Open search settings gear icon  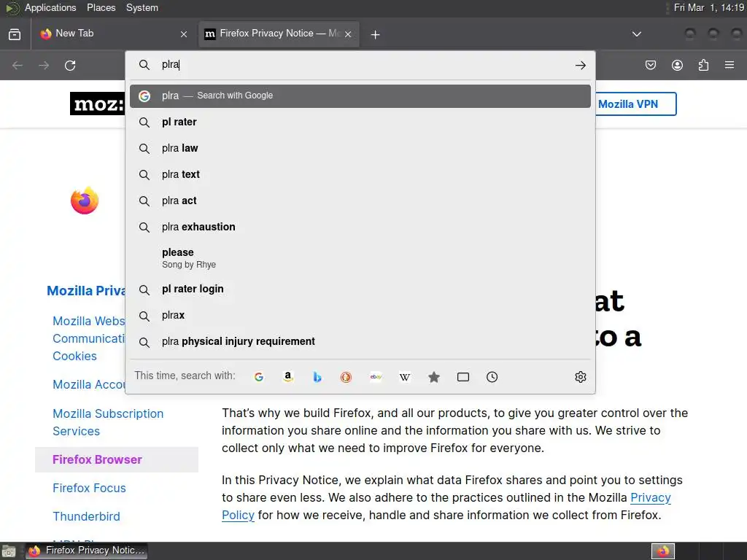coord(580,377)
